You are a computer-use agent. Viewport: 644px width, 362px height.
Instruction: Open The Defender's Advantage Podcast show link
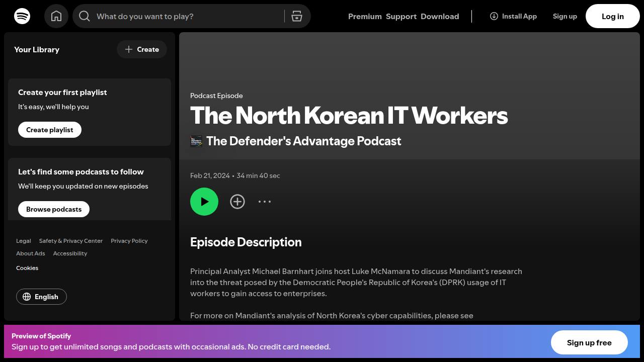304,141
